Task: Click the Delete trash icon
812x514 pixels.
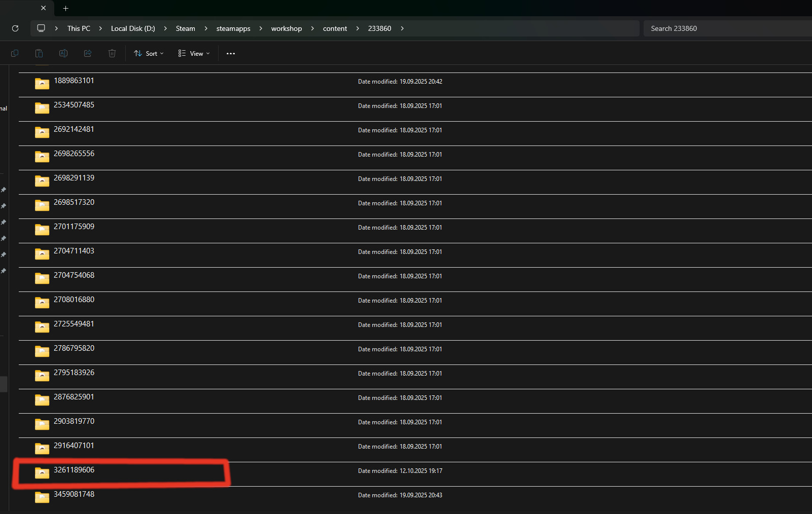Action: pyautogui.click(x=112, y=53)
